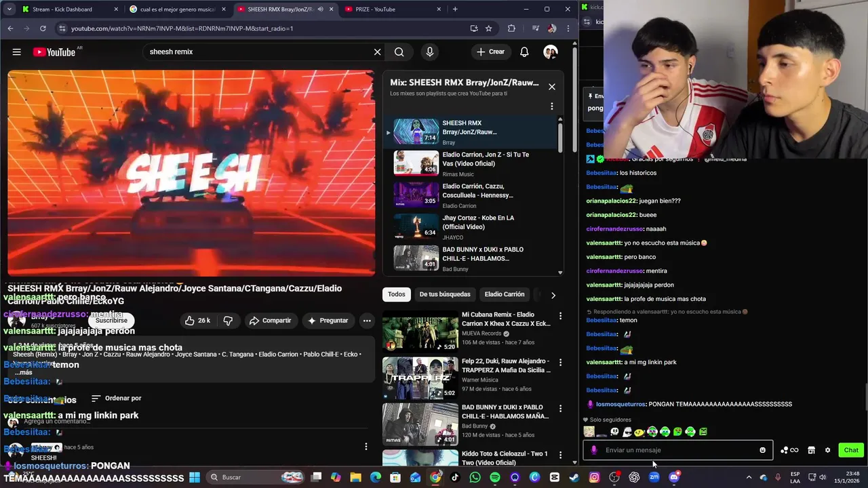Select "De tus búsquedas" filter chip
Image resolution: width=868 pixels, height=488 pixels.
(445, 294)
